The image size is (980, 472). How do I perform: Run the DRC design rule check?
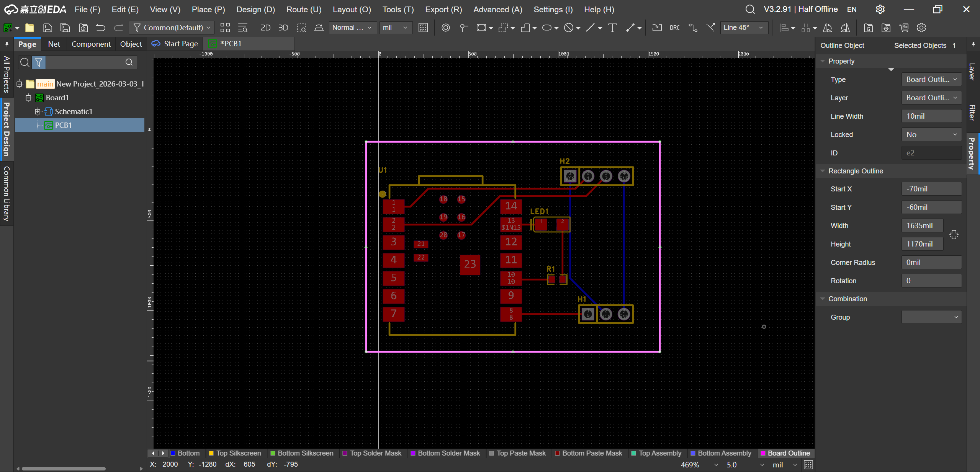tap(674, 28)
